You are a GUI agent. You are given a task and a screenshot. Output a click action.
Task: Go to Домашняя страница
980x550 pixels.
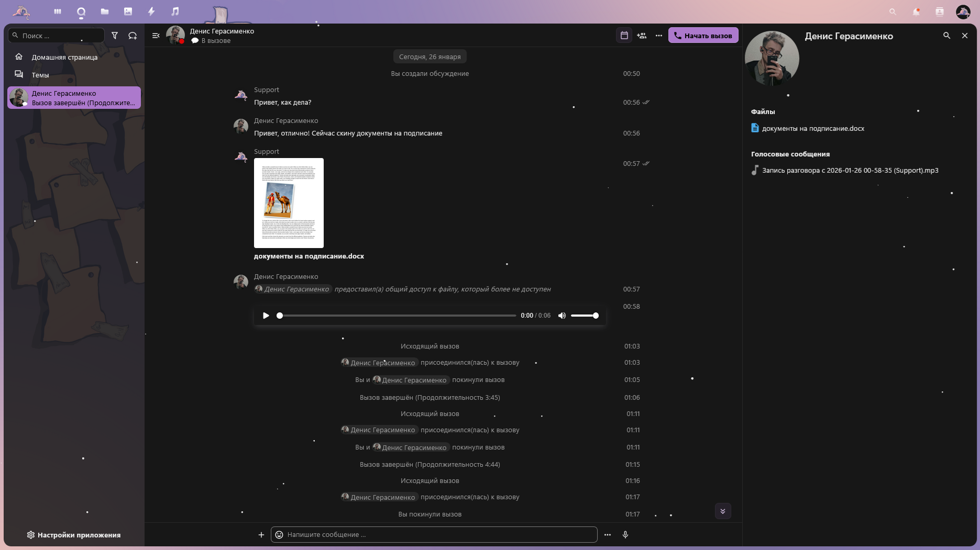pyautogui.click(x=64, y=58)
